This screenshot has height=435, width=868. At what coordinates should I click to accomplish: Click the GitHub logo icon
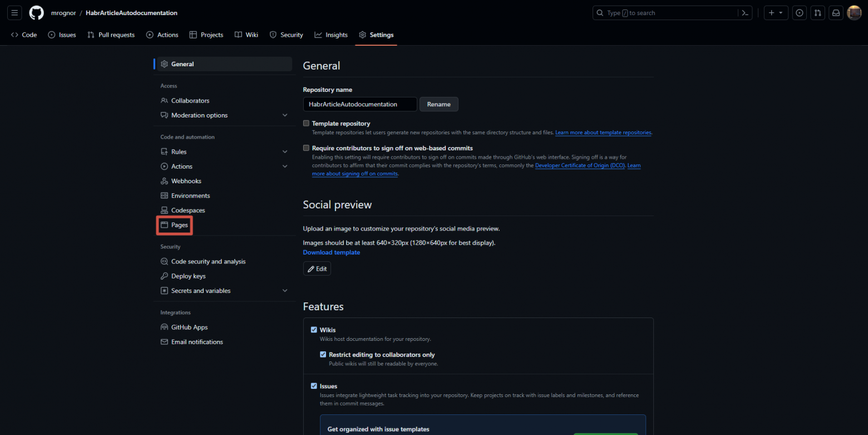[36, 13]
